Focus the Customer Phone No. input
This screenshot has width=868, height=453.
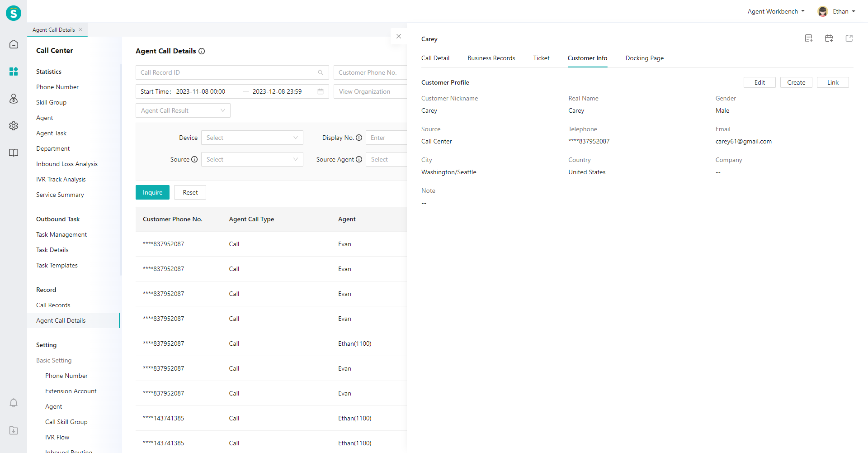[x=370, y=72]
